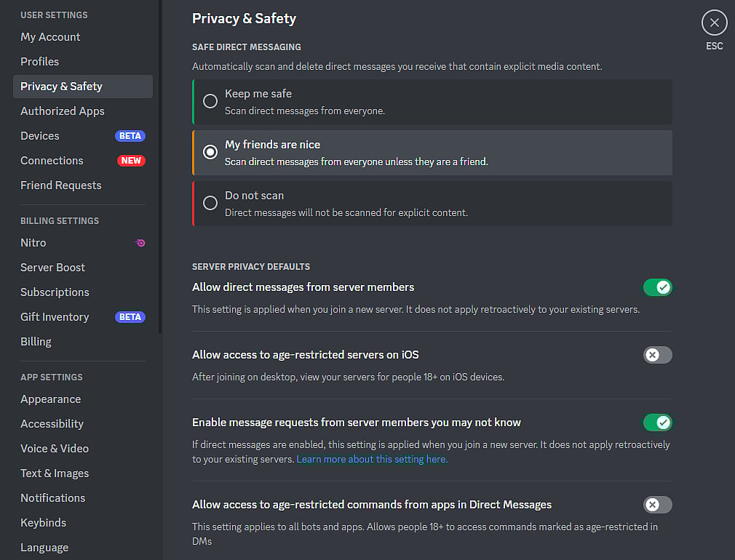Switch to the Appearance settings tab
The width and height of the screenshot is (735, 560).
(x=50, y=399)
